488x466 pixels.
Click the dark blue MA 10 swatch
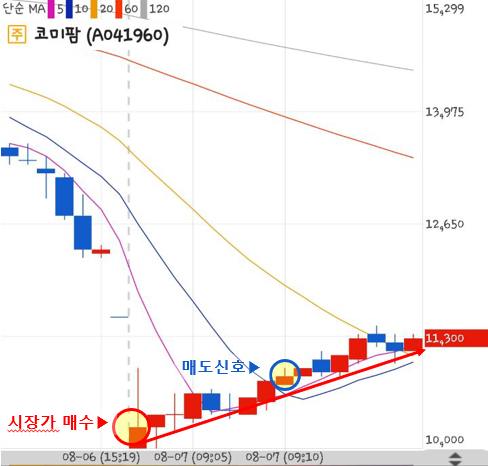pyautogui.click(x=69, y=9)
